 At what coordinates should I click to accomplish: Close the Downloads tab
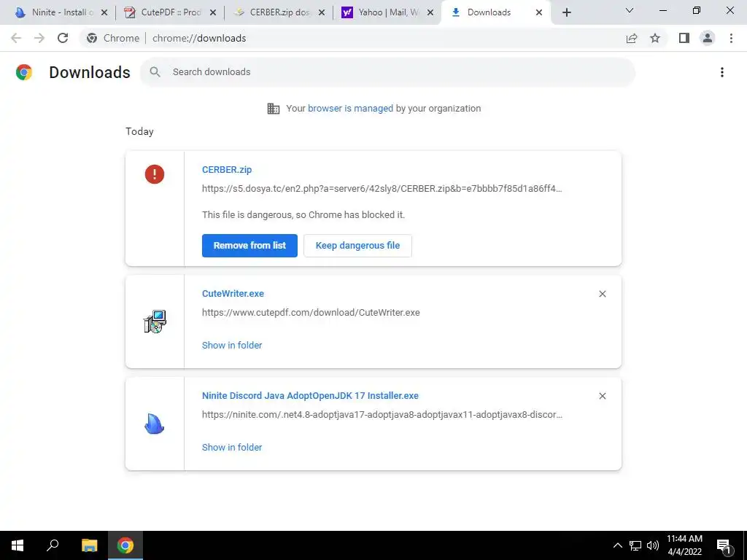point(539,13)
